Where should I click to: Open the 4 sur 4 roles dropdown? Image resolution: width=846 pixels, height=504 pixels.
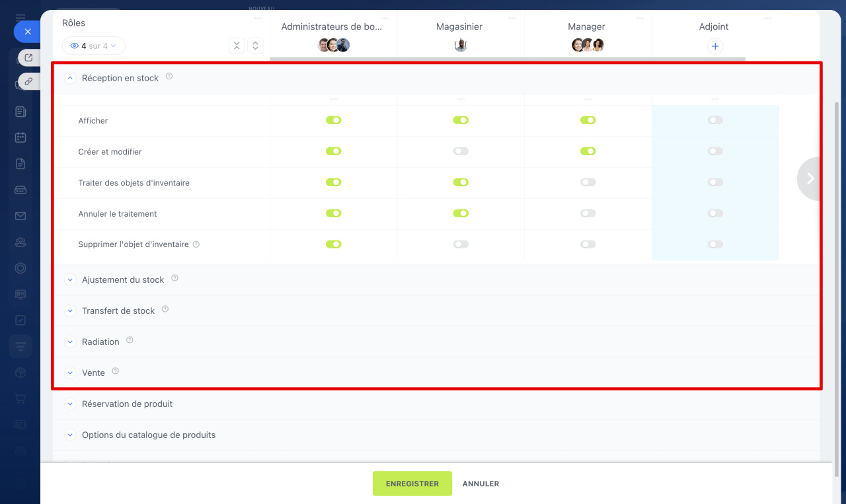pos(93,46)
